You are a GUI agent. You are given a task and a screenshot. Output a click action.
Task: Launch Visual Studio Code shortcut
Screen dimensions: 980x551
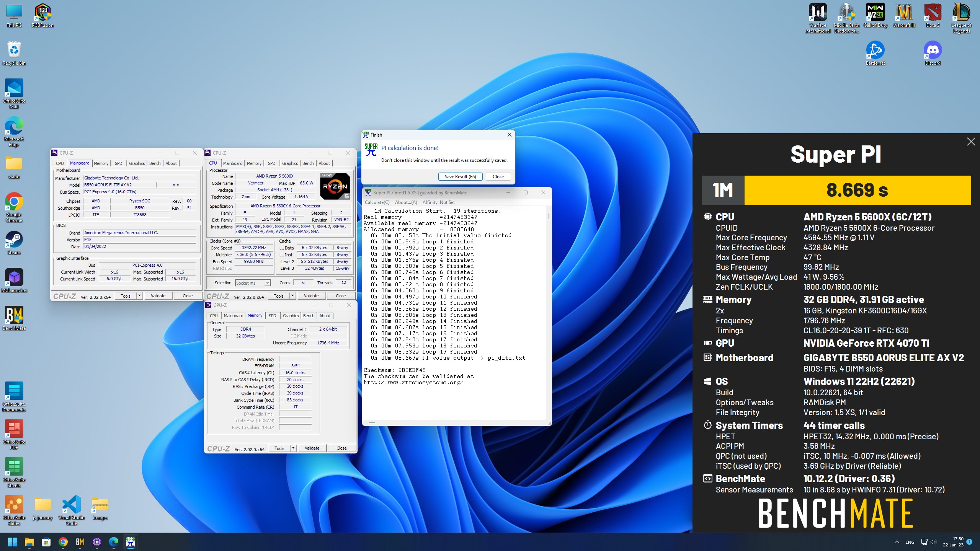pos(72,510)
